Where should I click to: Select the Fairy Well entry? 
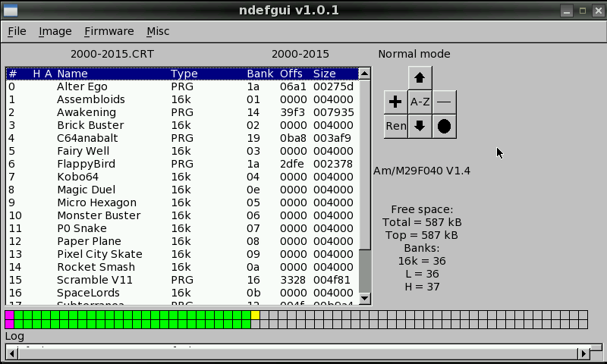click(x=182, y=151)
